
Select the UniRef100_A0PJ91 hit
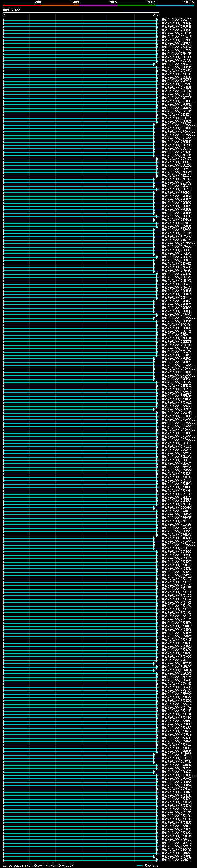176,155
